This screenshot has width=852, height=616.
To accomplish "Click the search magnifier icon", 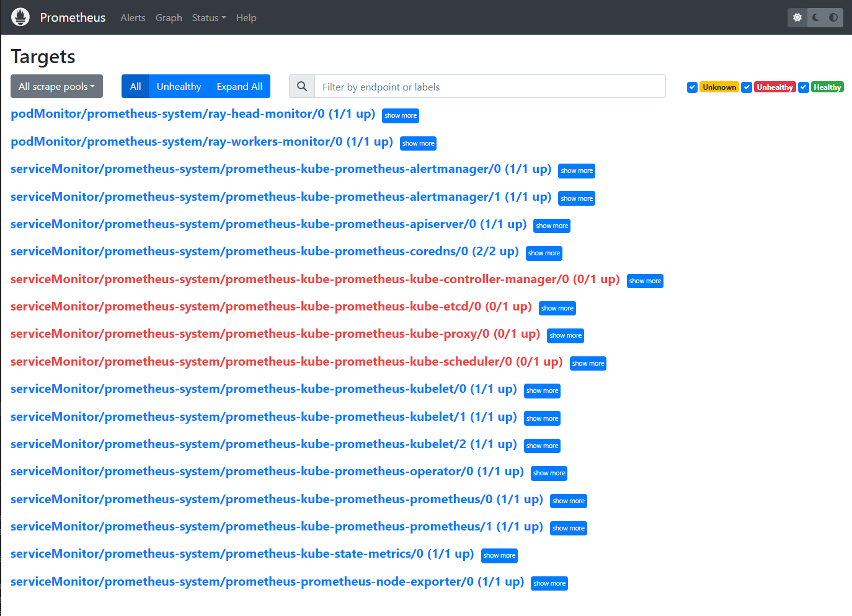I will pyautogui.click(x=302, y=86).
